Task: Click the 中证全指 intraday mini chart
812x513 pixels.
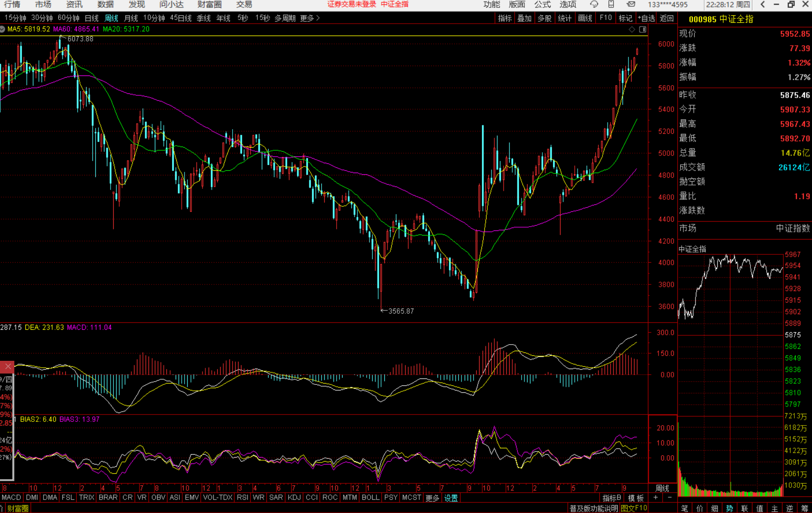Action: (x=731, y=333)
